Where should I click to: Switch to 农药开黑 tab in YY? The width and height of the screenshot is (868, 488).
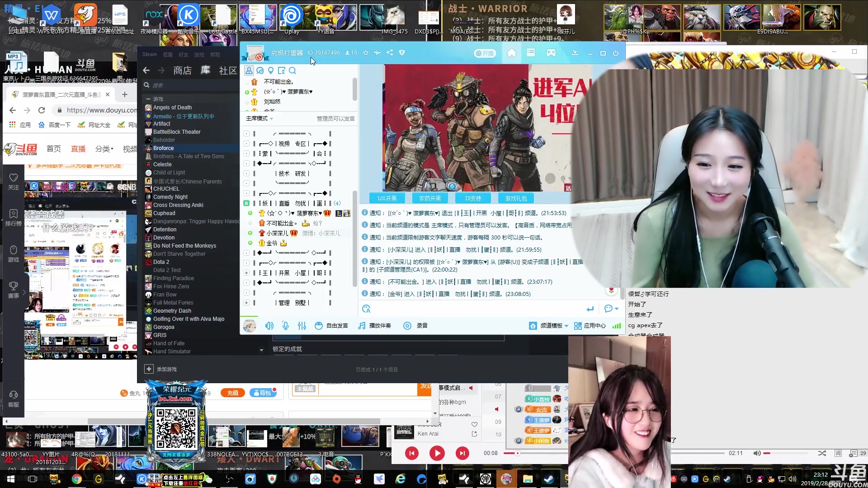click(x=430, y=198)
